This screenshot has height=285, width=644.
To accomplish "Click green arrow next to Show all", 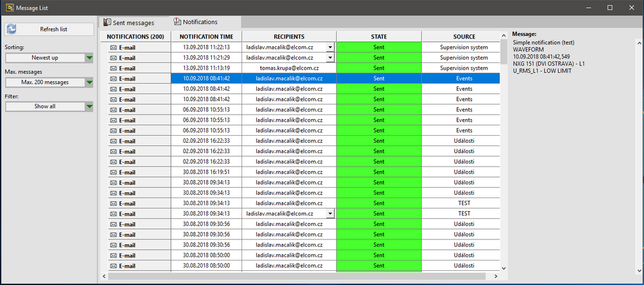I will tap(90, 107).
